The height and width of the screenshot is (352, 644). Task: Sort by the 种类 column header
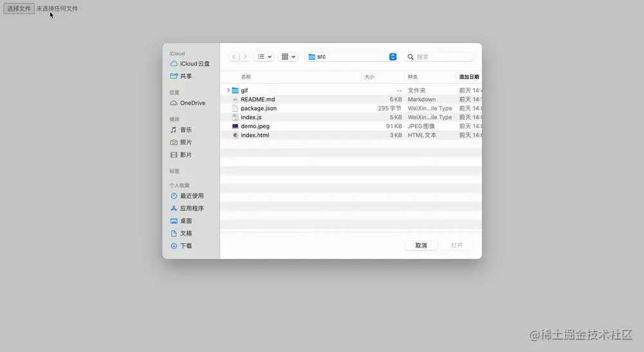coord(413,77)
